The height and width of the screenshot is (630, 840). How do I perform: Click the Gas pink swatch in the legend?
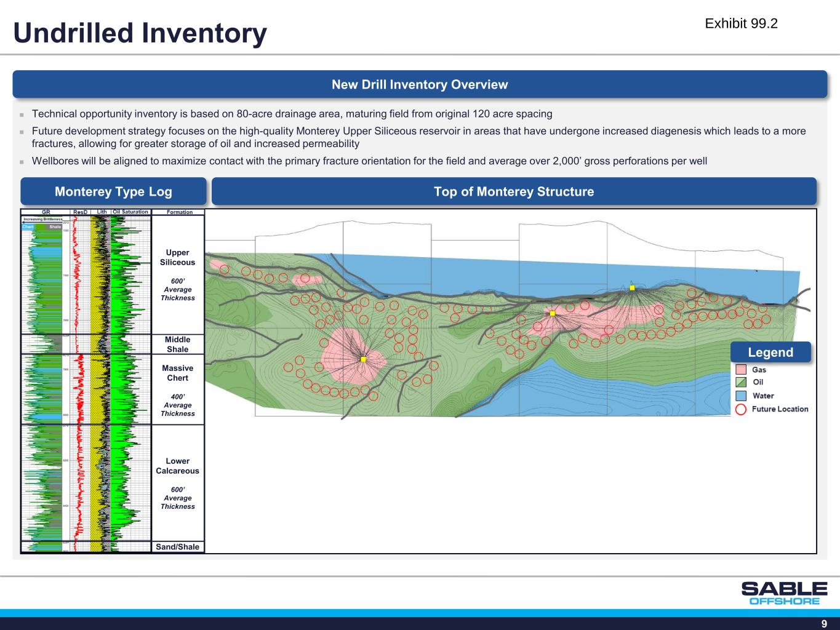pyautogui.click(x=741, y=370)
